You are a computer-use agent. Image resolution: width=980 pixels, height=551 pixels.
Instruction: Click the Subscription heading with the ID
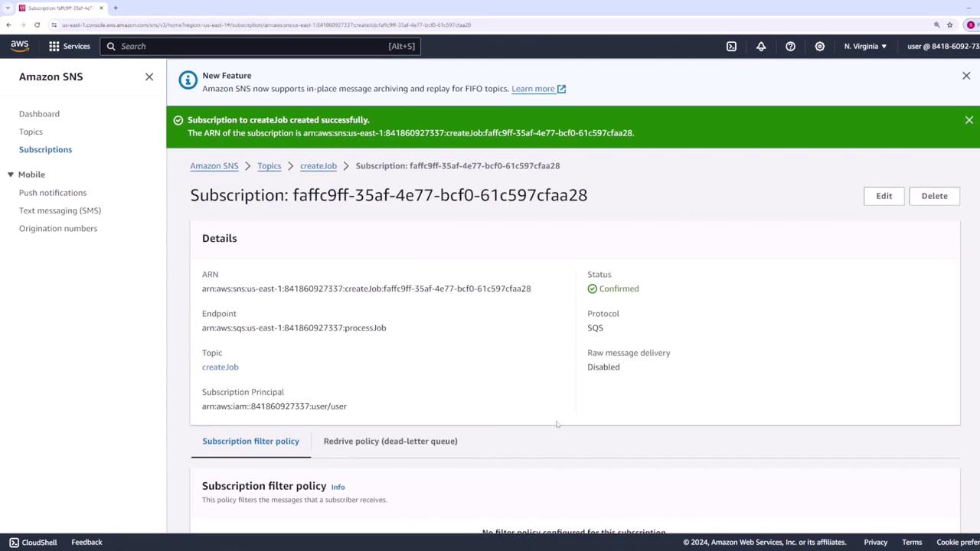coord(389,195)
